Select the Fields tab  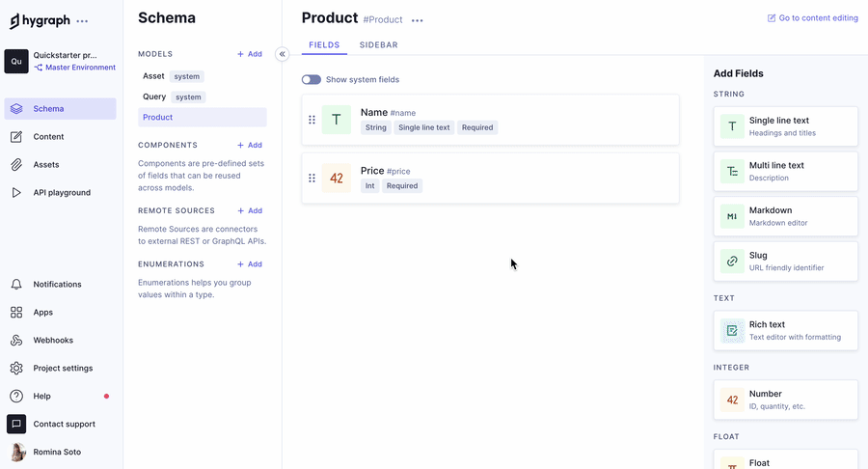coord(324,45)
